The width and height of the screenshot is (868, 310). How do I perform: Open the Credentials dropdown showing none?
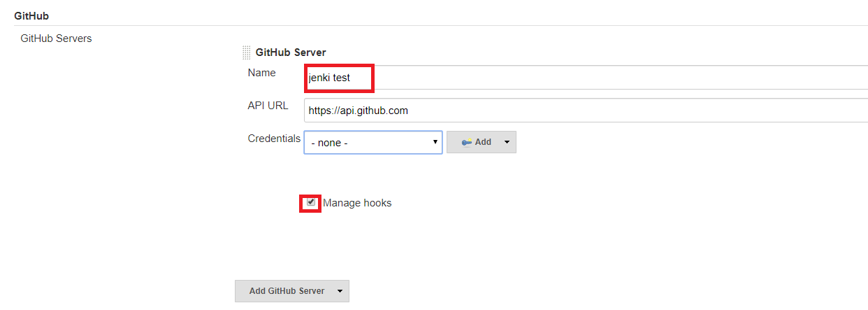(373, 142)
